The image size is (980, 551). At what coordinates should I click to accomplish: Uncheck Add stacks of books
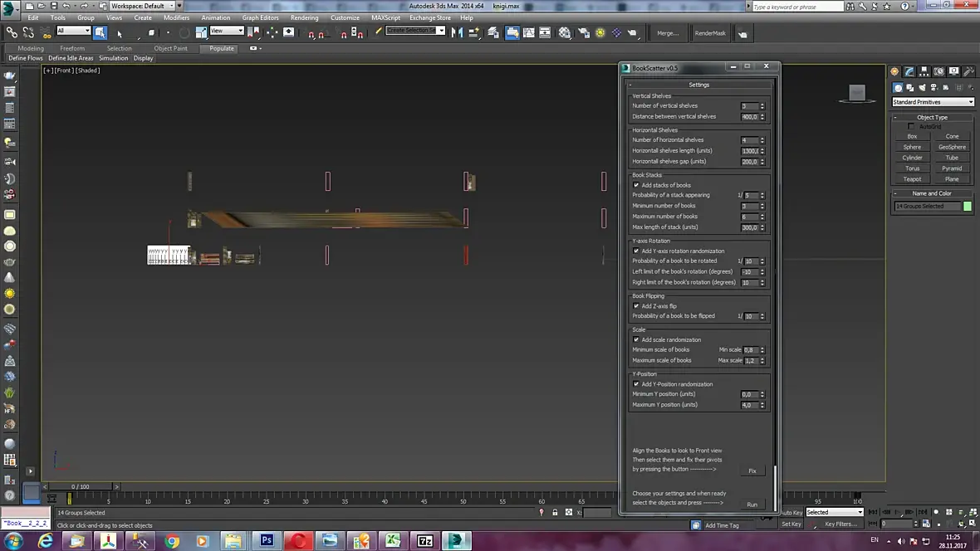[636, 185]
